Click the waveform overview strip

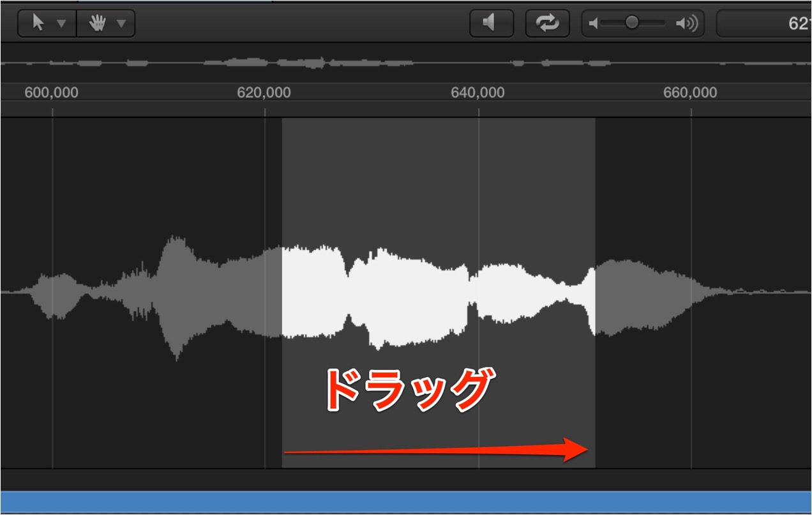pos(406,63)
